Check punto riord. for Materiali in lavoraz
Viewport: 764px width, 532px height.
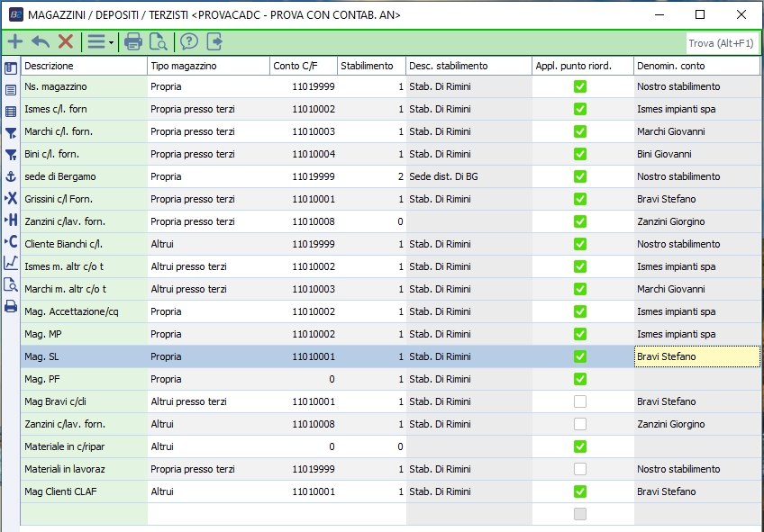click(580, 469)
